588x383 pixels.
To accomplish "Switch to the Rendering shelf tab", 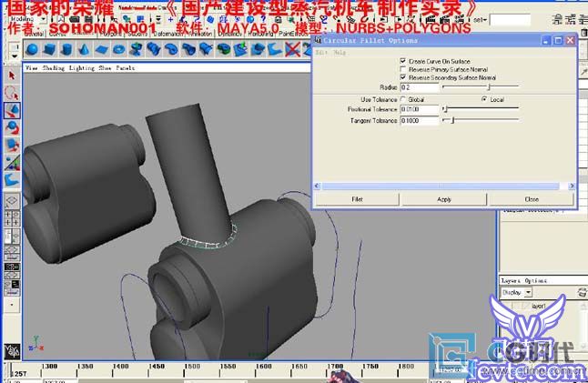I will pyautogui.click(x=260, y=34).
